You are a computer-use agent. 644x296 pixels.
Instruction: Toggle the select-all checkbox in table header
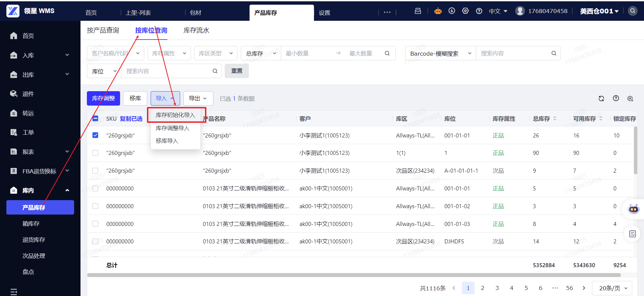95,118
